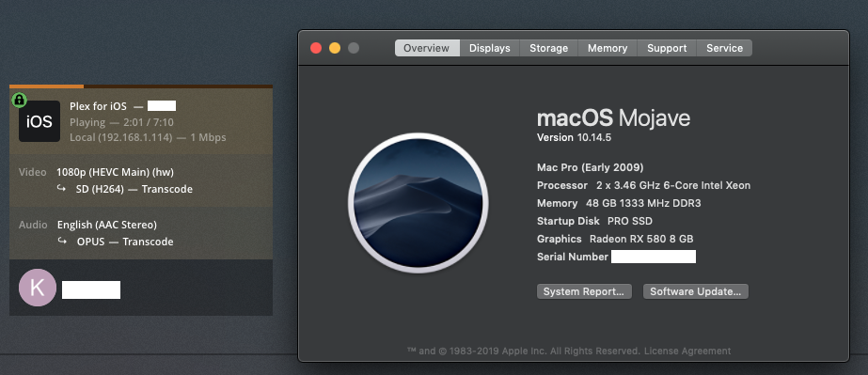Minimize the About This Mac window
This screenshot has height=375, width=868.
[335, 48]
